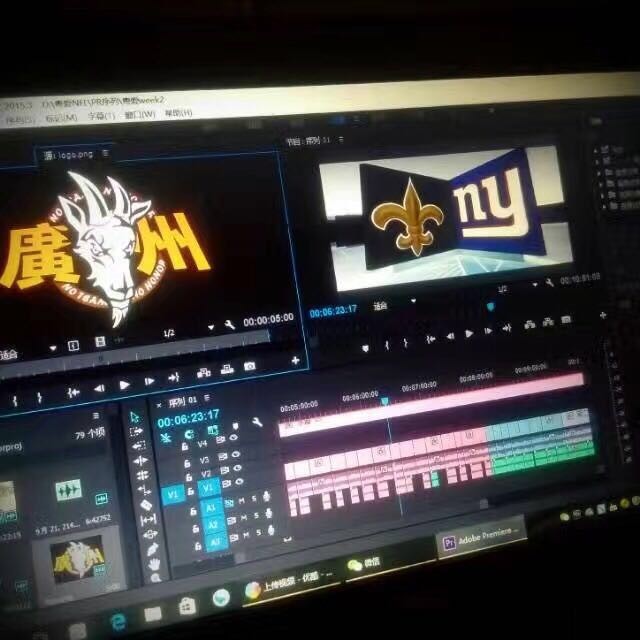Screen dimensions: 640x640
Task: Step forward one frame in Source monitor
Action: pyautogui.click(x=149, y=381)
